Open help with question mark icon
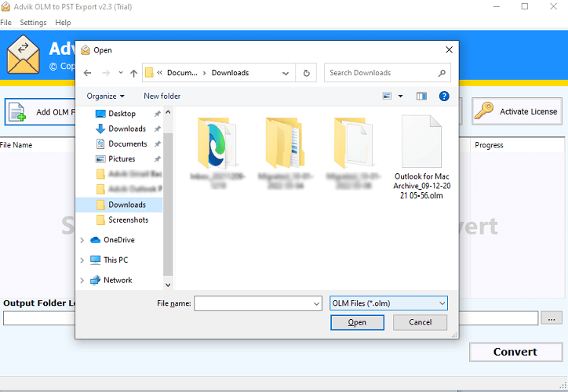This screenshot has width=568, height=392. pos(444,96)
